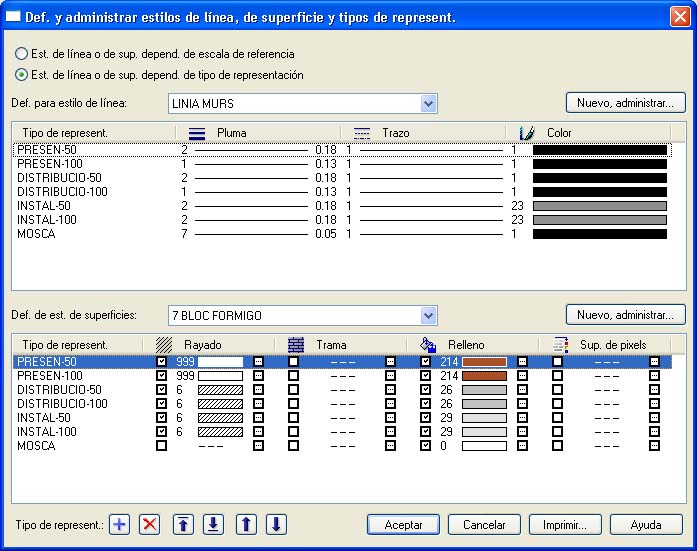Click the Pluma column header
This screenshot has width=697, height=551.
pyautogui.click(x=259, y=133)
